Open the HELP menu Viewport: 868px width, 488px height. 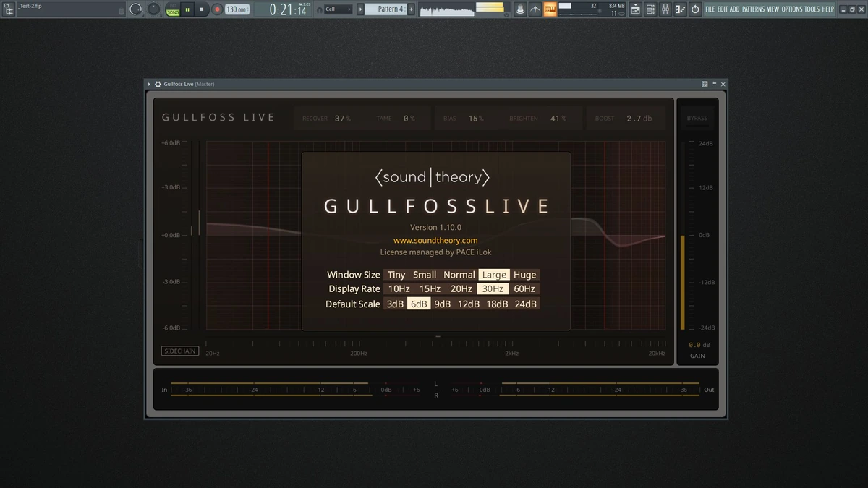point(828,9)
